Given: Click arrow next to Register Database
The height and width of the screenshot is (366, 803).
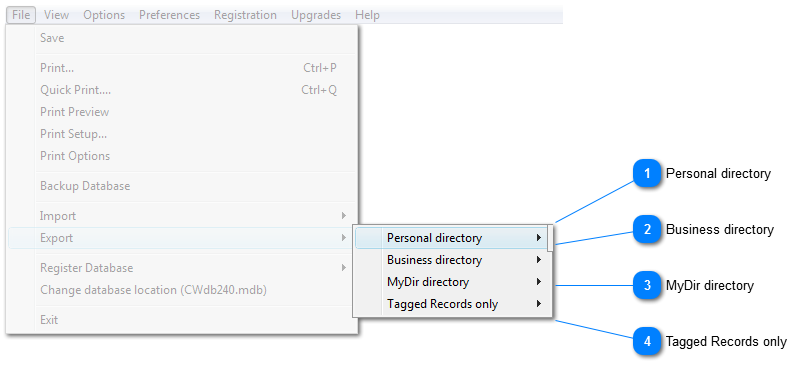Looking at the screenshot, I should click(x=344, y=268).
